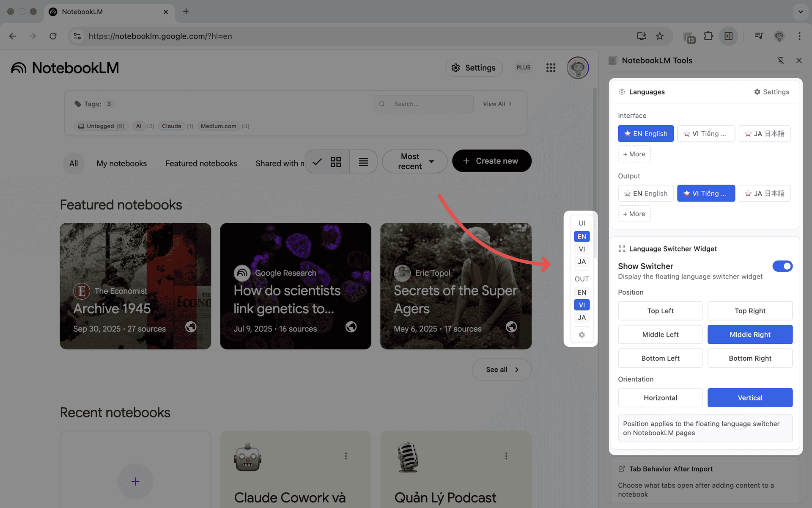
Task: Click the pin icon in NotebookLM Tools header
Action: pos(781,61)
